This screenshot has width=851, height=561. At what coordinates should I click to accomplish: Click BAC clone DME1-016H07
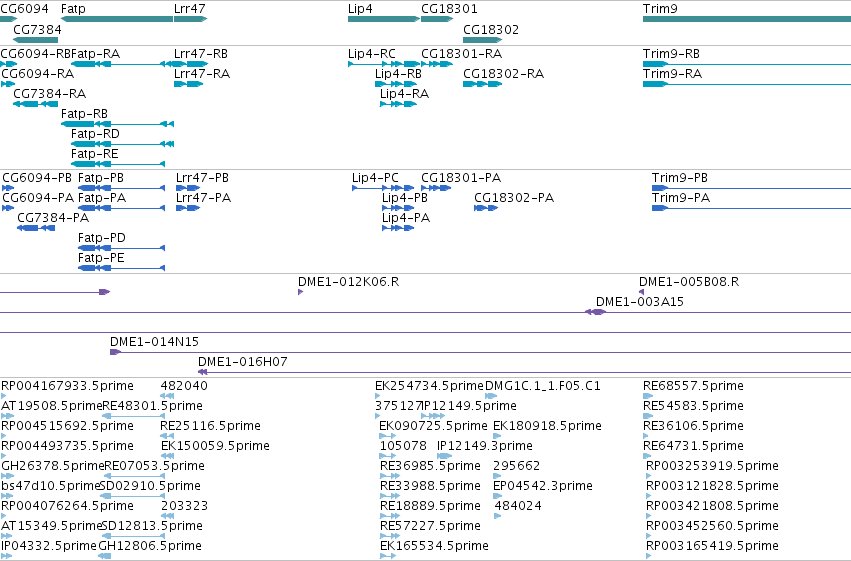coord(242,362)
